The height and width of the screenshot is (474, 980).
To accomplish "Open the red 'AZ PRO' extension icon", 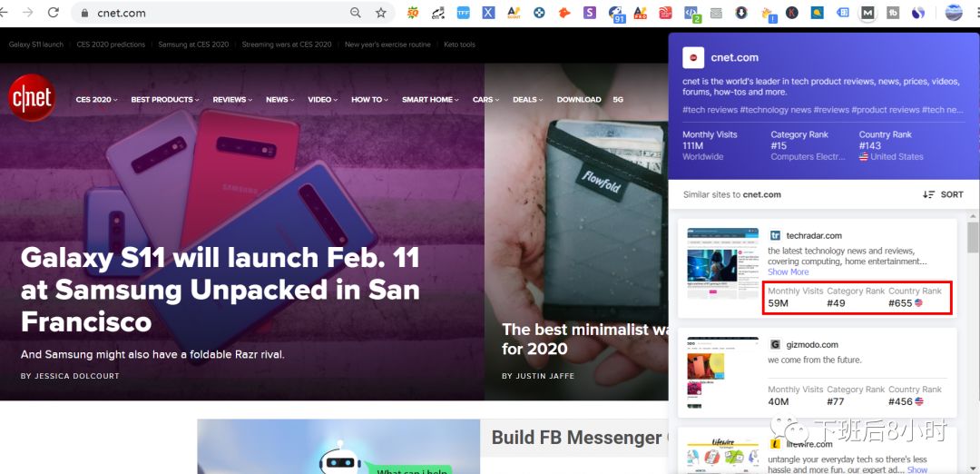I will coord(640,13).
